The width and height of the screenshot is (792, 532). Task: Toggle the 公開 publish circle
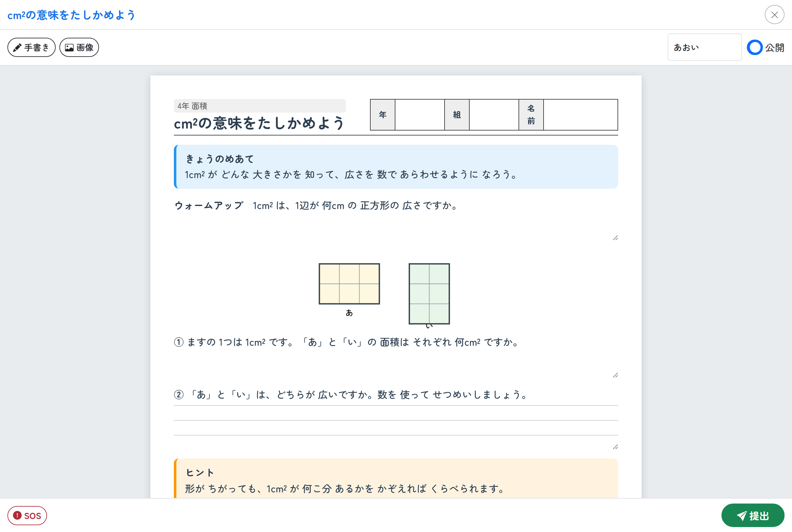754,47
